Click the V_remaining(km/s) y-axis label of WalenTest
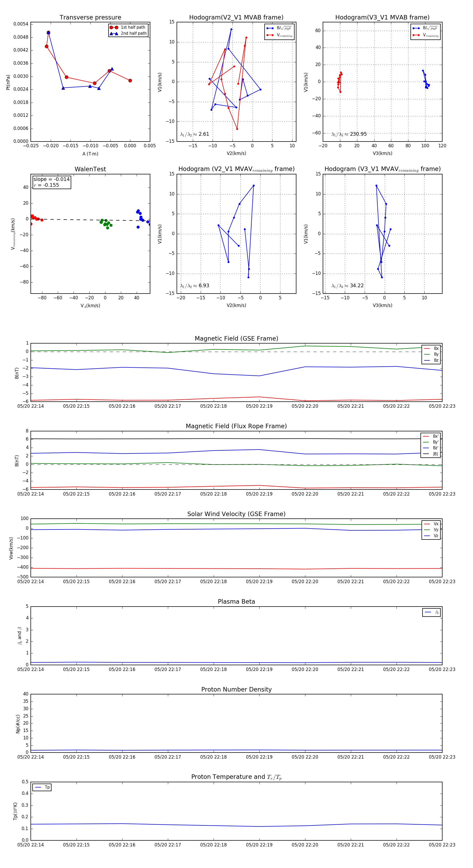Image resolution: width=473 pixels, height=868 pixels. pyautogui.click(x=13, y=234)
